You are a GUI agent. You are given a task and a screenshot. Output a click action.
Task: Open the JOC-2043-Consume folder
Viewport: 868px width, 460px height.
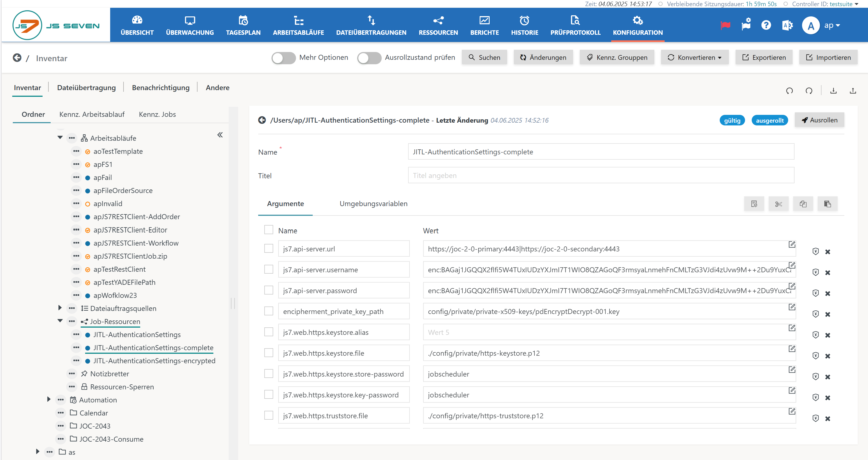pyautogui.click(x=111, y=439)
